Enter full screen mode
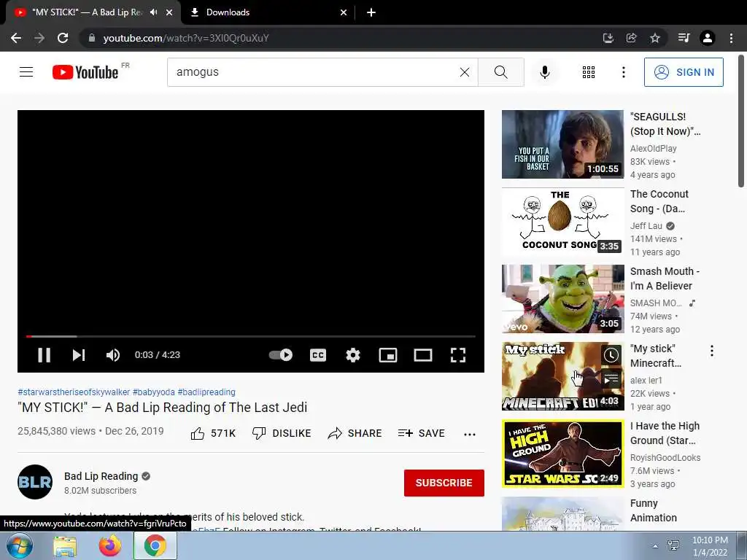Image resolution: width=747 pixels, height=560 pixels. click(x=458, y=355)
